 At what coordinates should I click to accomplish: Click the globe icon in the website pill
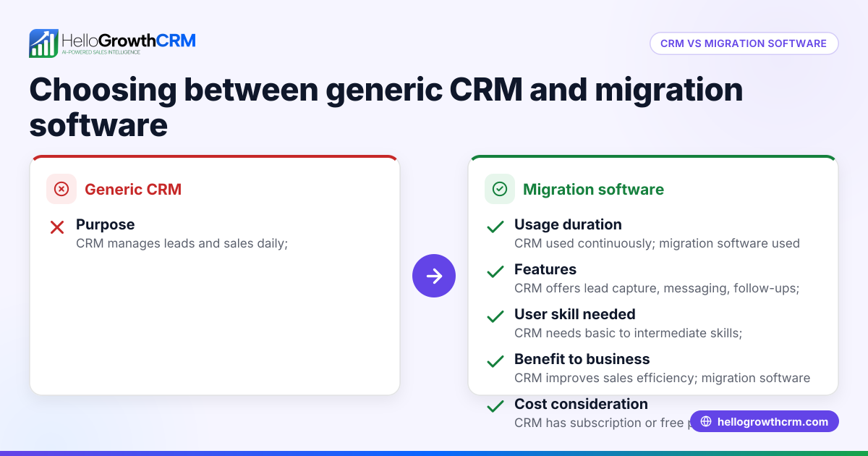[706, 421]
